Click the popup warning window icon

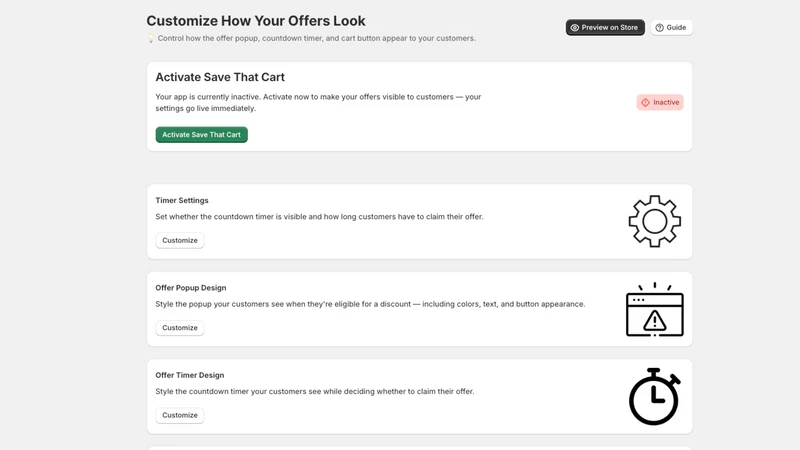(655, 310)
